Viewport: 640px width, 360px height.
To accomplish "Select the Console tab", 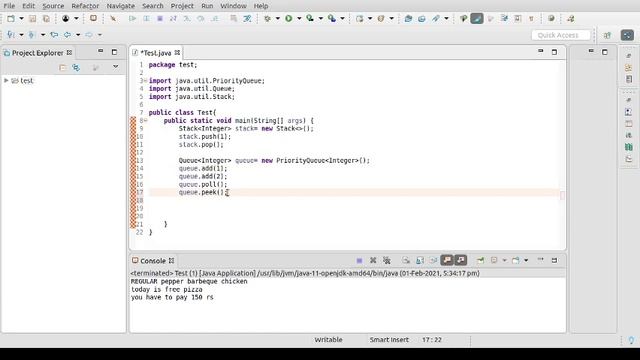I will [x=153, y=261].
